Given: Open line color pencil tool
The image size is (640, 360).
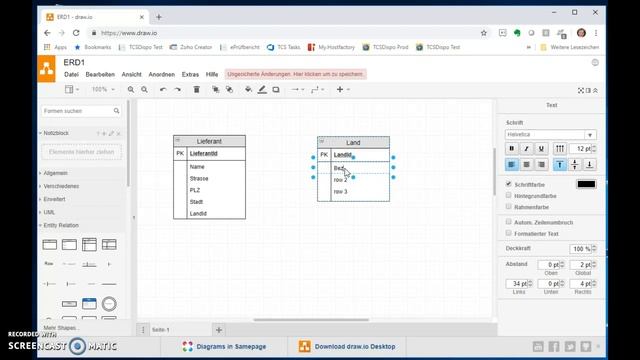Looking at the screenshot, I should pos(262,89).
